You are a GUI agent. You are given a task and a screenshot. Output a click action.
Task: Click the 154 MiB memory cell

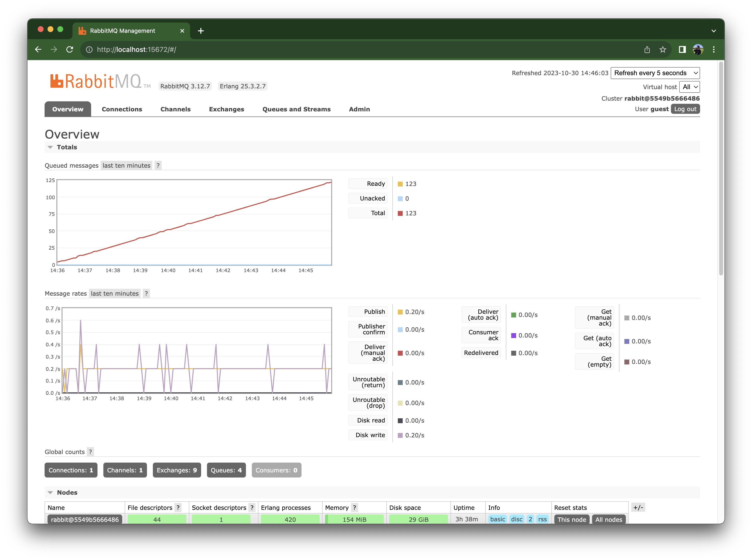pos(354,519)
